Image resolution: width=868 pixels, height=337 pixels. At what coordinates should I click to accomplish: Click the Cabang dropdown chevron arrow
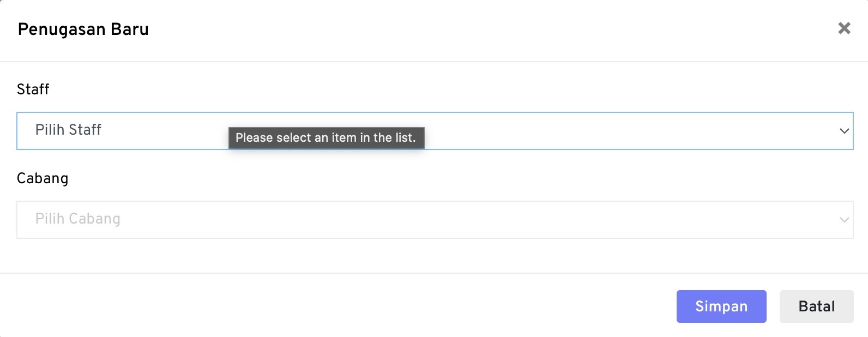pos(844,220)
